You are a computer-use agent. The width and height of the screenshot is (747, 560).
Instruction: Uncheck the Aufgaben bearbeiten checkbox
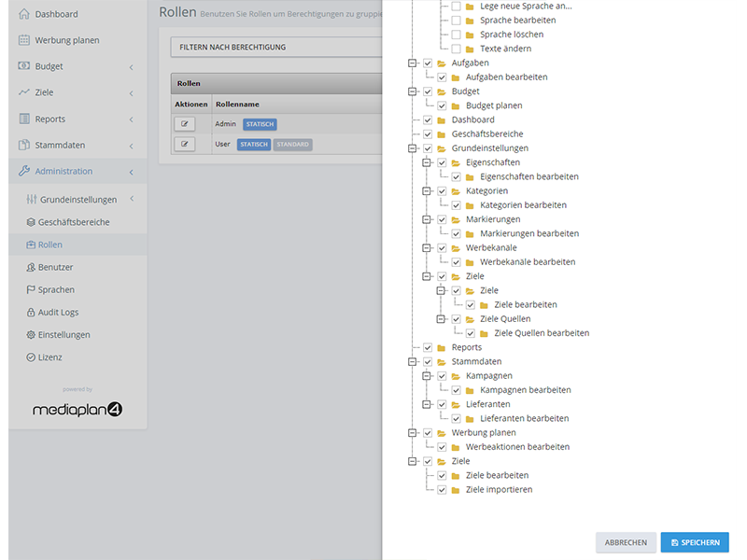point(442,77)
